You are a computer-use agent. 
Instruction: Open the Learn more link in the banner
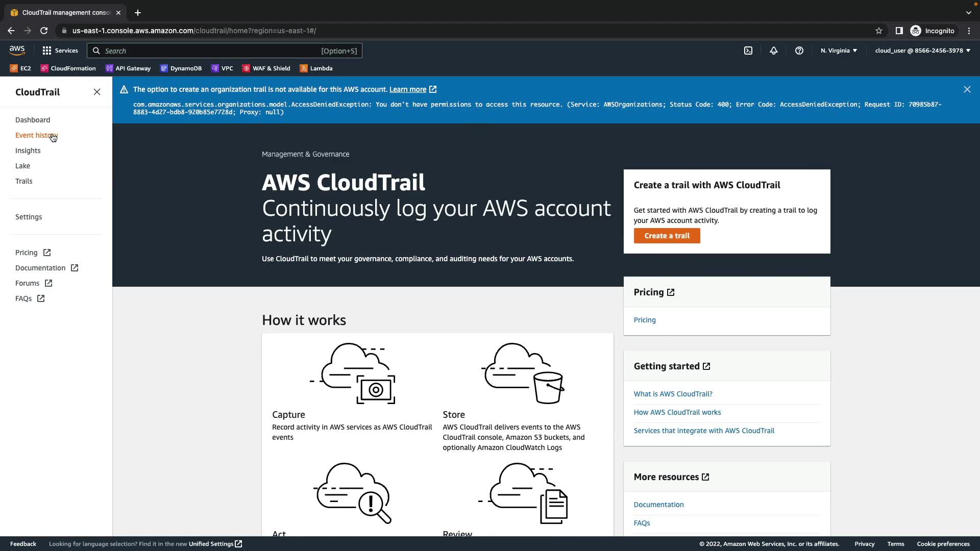coord(407,89)
